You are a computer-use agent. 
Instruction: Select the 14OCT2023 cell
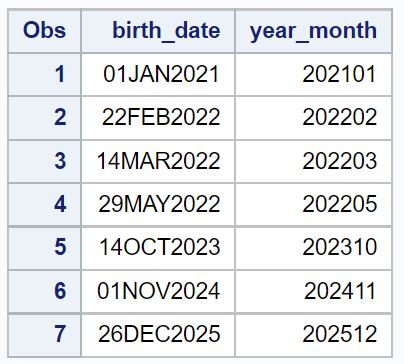158,248
